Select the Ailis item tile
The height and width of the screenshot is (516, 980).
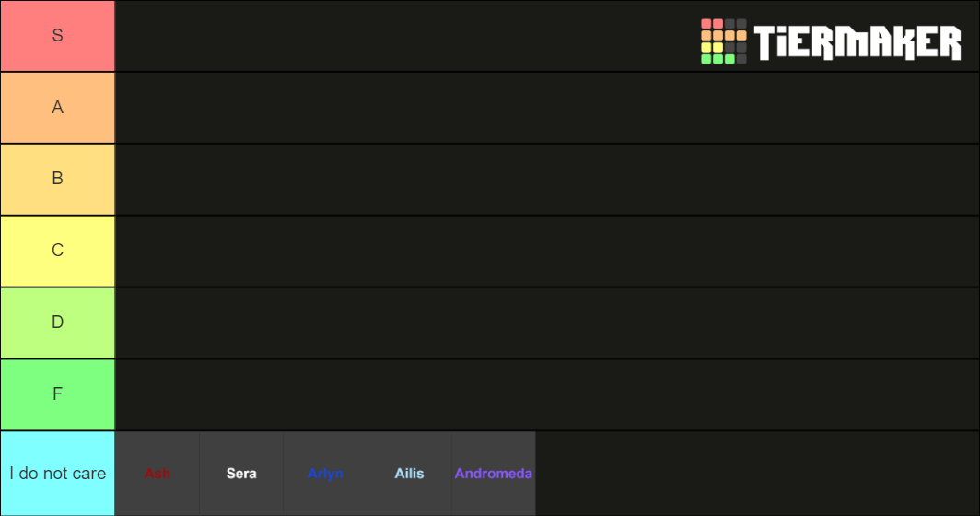(409, 474)
